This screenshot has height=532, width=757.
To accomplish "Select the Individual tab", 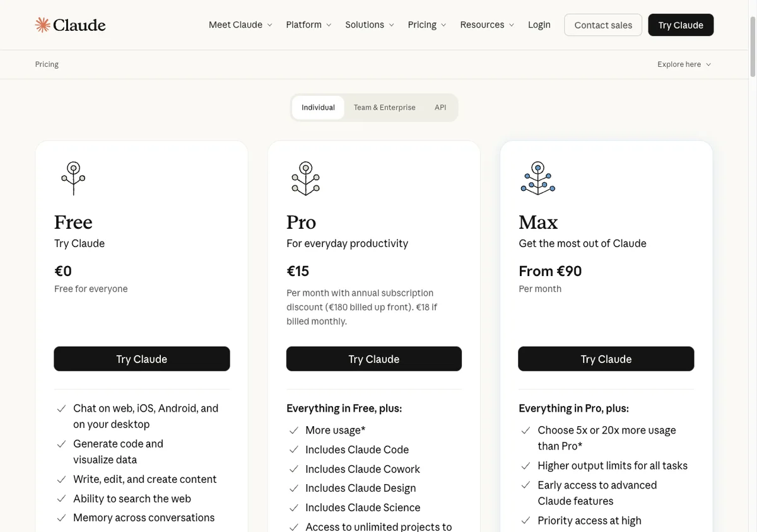I will [318, 108].
